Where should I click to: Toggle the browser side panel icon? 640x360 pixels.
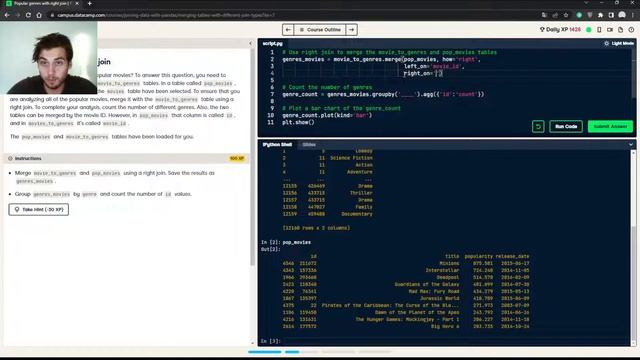[x=611, y=15]
